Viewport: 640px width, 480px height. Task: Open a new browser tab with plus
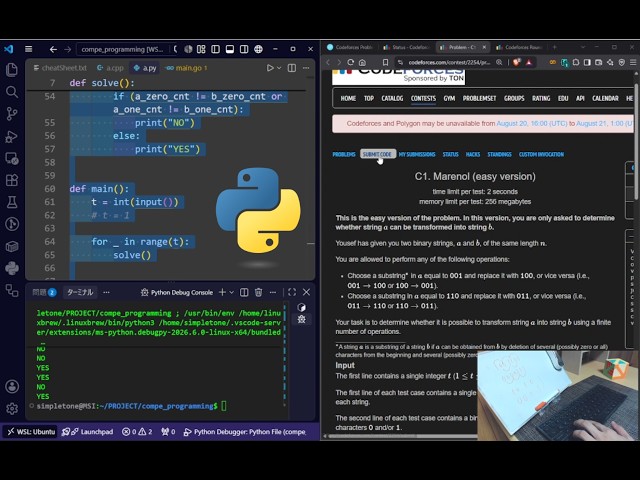coord(554,47)
